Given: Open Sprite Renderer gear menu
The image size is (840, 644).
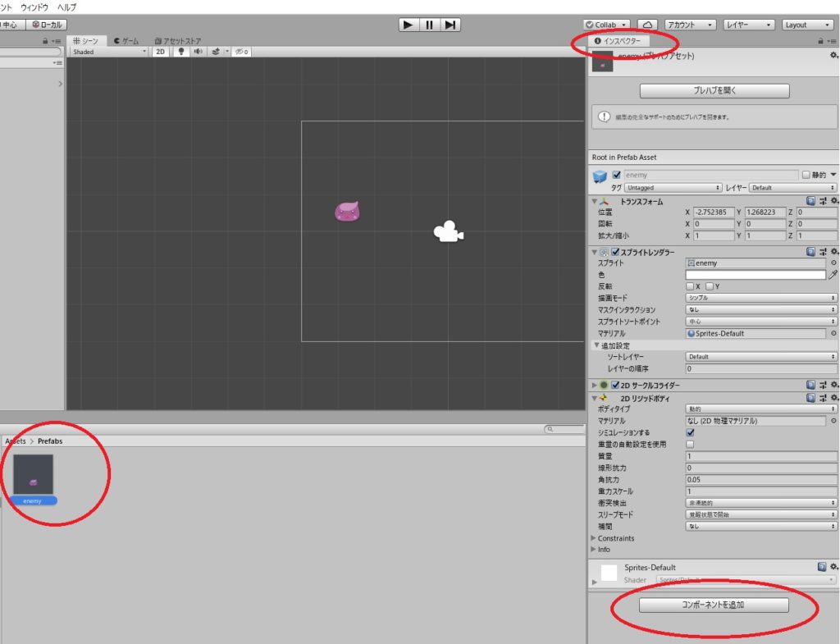Looking at the screenshot, I should click(x=834, y=251).
